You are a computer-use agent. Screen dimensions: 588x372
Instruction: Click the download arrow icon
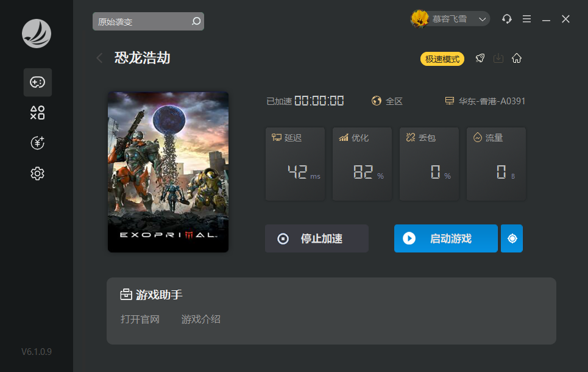(x=498, y=59)
